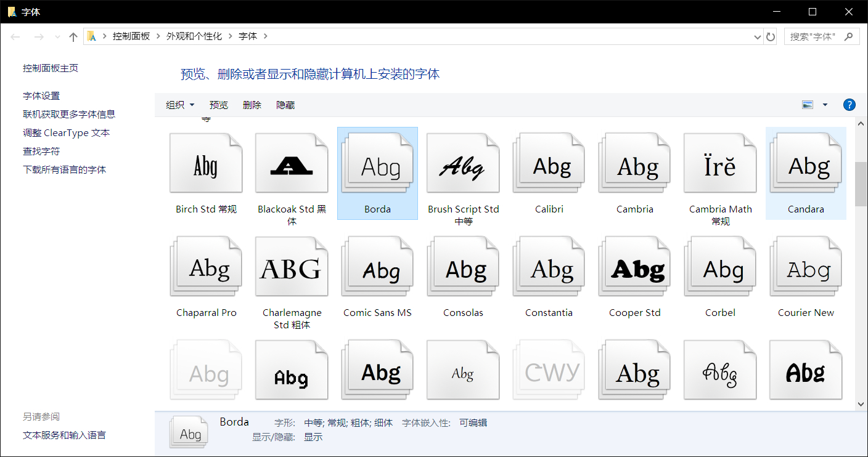Select the Cambria Math 常规 font icon
This screenshot has height=457, width=868.
click(720, 164)
